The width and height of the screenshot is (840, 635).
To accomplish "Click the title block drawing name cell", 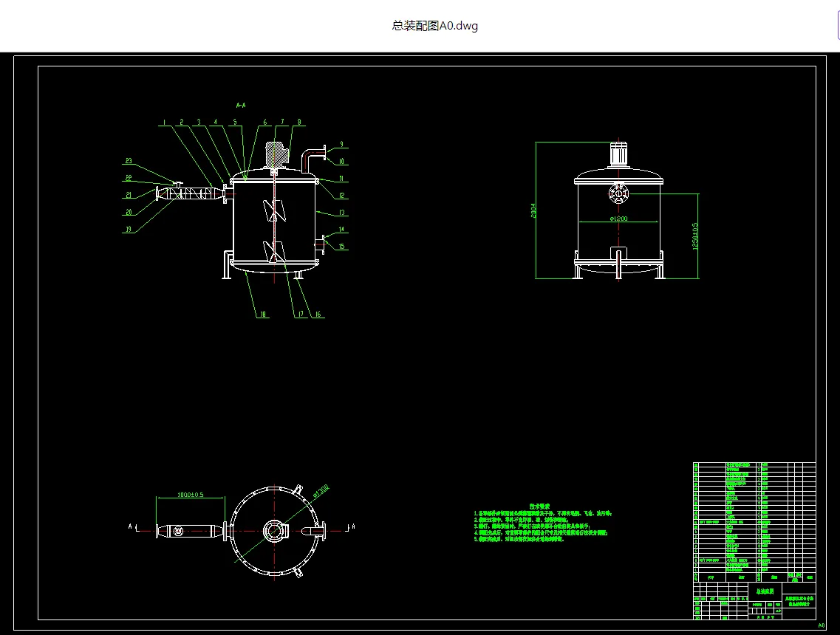I will 765,591.
